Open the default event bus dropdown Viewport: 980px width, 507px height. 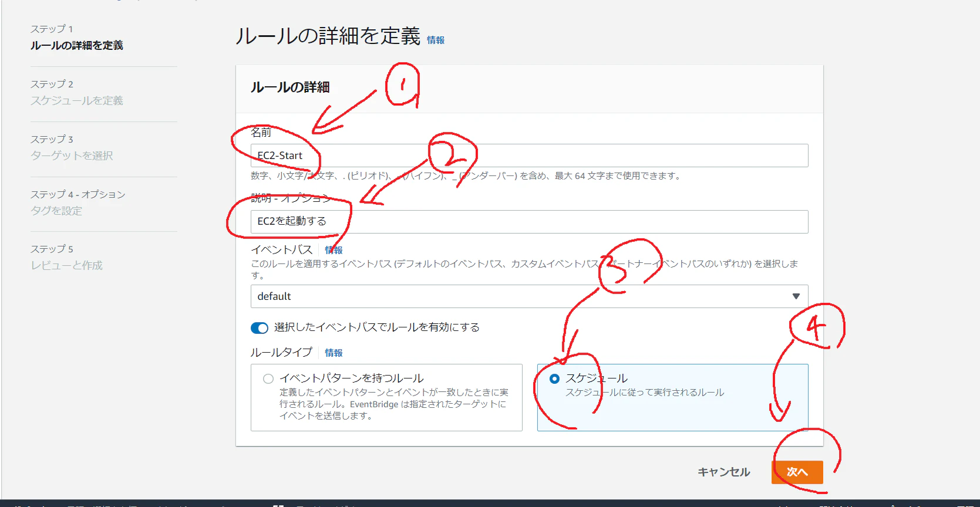(529, 296)
